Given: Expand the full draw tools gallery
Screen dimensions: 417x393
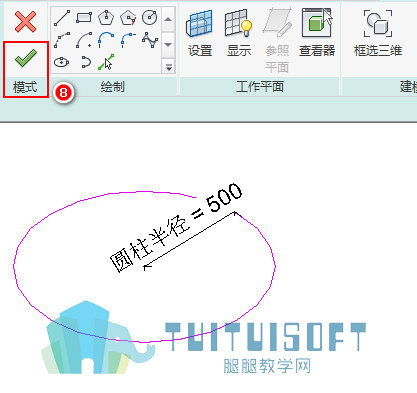Looking at the screenshot, I should click(x=168, y=66).
